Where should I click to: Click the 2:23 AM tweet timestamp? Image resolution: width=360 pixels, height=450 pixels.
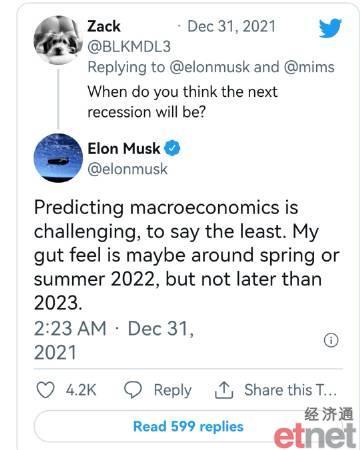point(70,328)
